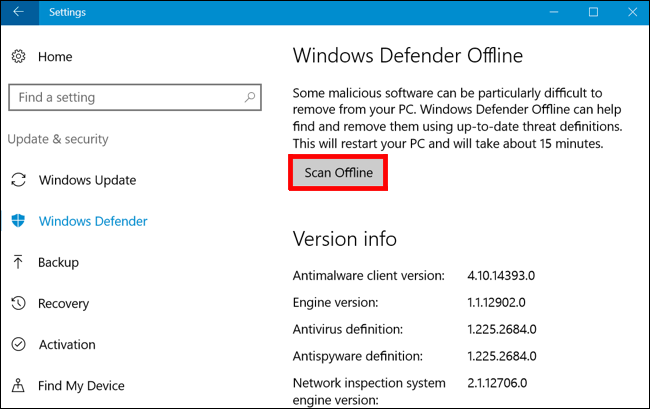
Task: Click the Windows Update refresh icon
Action: pos(18,180)
